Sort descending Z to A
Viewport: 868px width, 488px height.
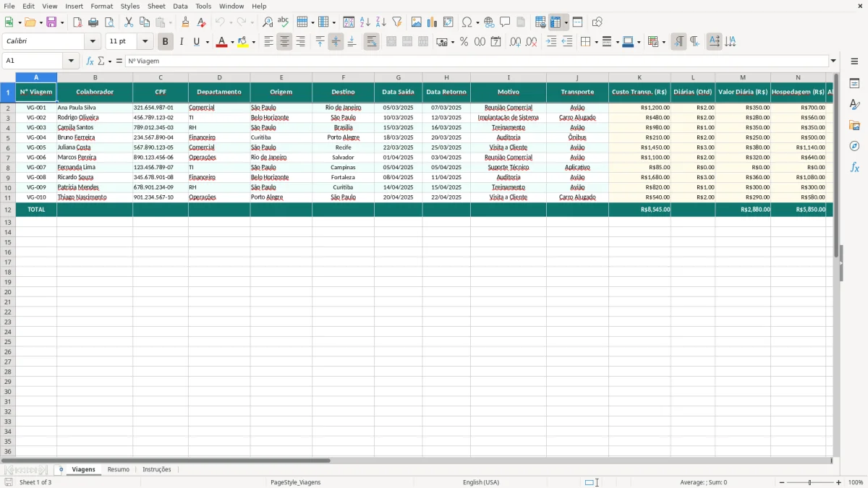coord(381,22)
